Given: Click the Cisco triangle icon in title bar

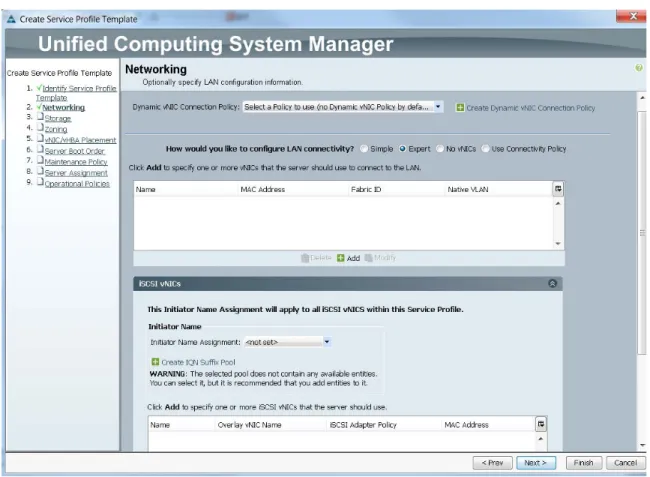Looking at the screenshot, I should [11, 19].
